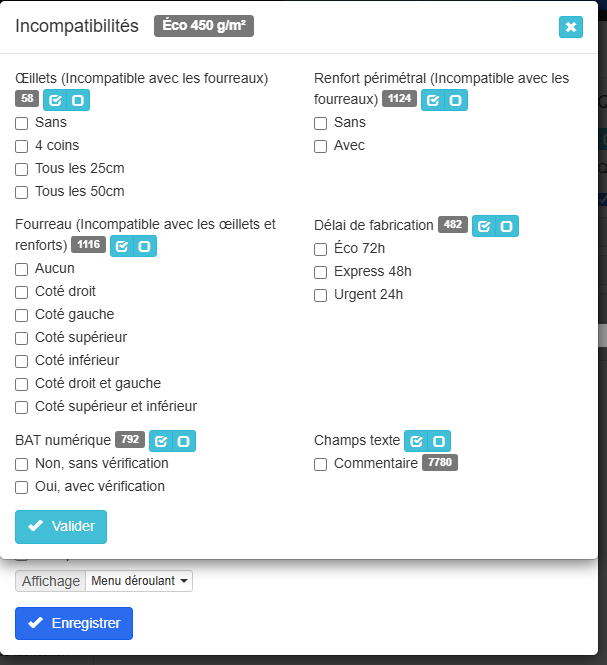Tick 'Tous les 50cm' checkbox
Viewport: 607px width, 665px height.
tap(22, 192)
